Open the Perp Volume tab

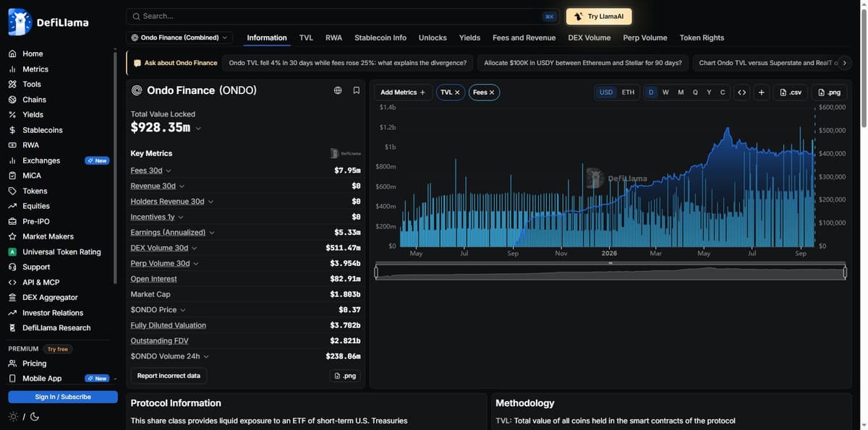point(645,38)
